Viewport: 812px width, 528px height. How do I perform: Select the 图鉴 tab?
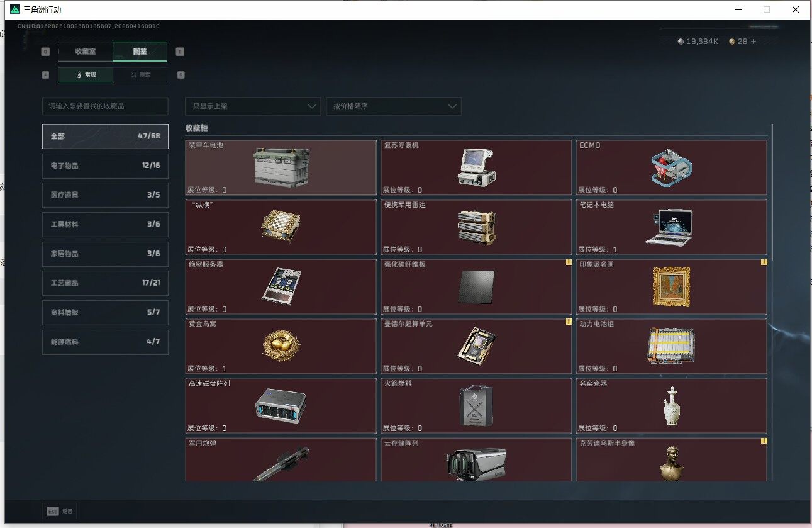(x=140, y=52)
